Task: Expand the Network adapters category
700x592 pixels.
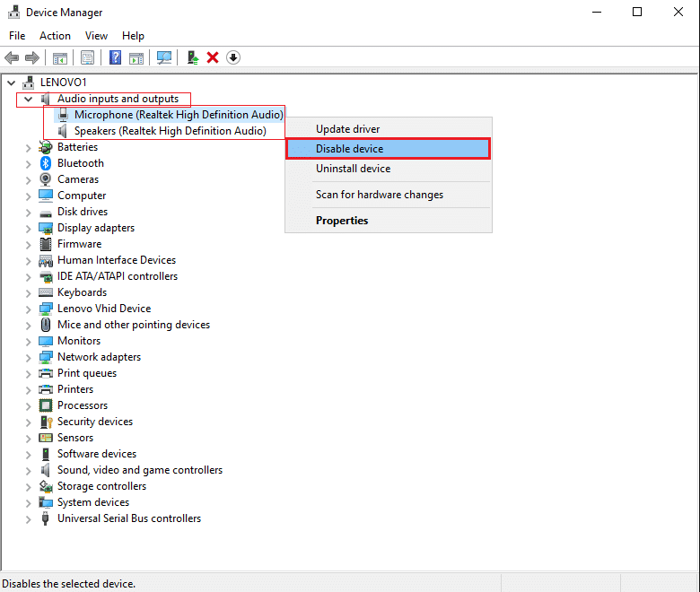Action: pyautogui.click(x=28, y=357)
